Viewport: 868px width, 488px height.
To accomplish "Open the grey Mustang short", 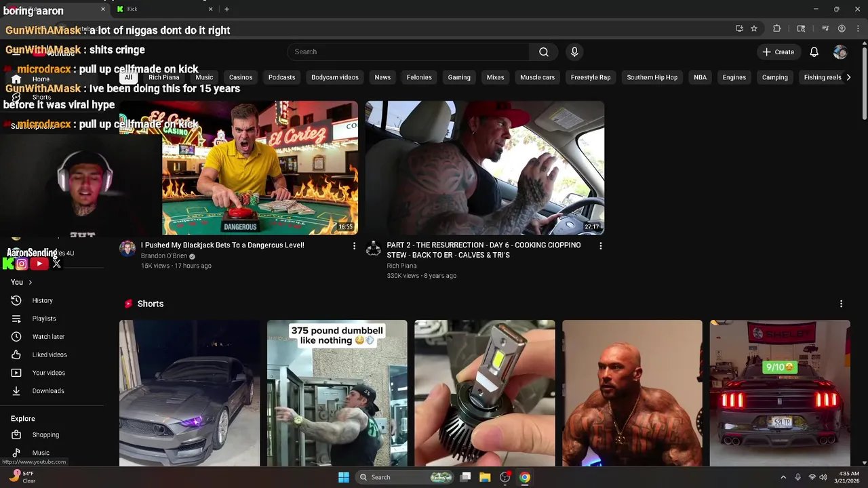I will (189, 393).
